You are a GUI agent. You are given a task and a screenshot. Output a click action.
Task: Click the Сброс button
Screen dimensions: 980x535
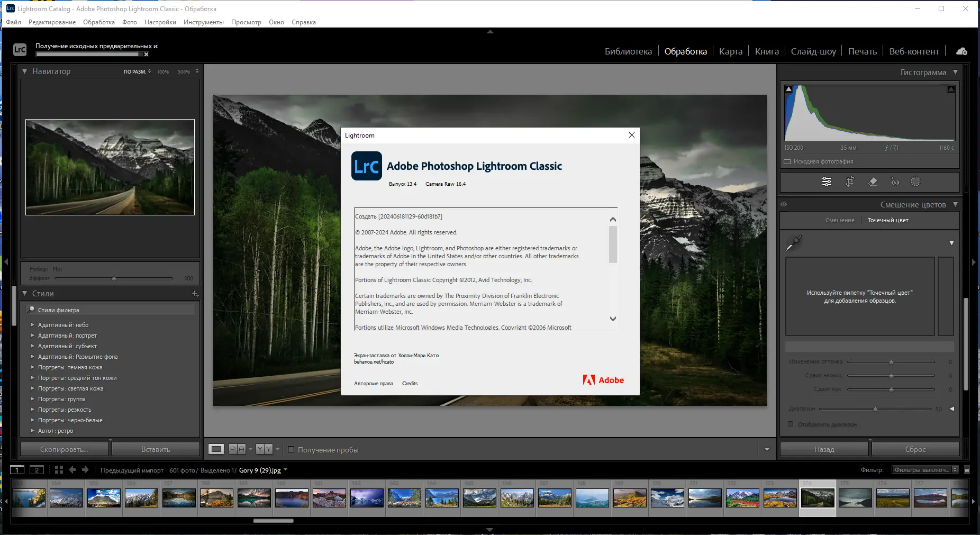[915, 449]
